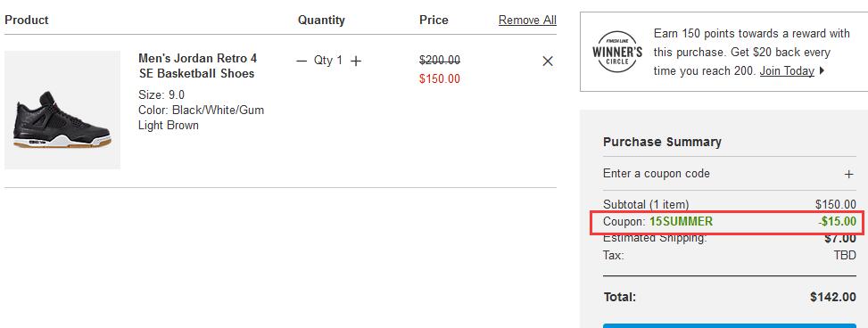Click the -$15.00 coupon discount amount
The width and height of the screenshot is (868, 328).
(837, 222)
